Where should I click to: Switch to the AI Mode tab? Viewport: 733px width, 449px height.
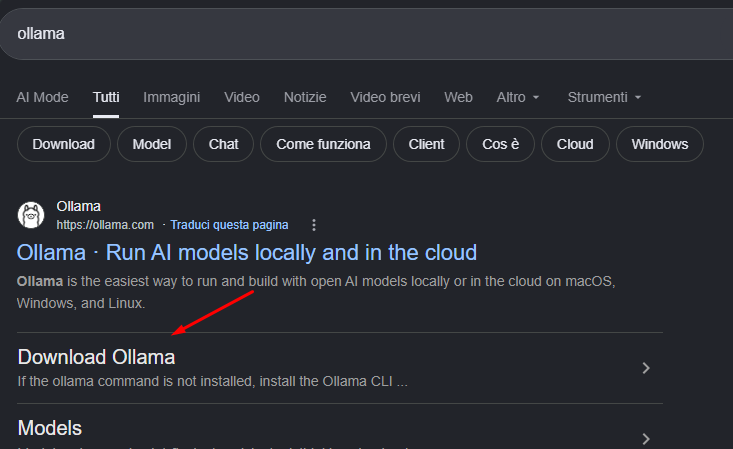tap(43, 97)
